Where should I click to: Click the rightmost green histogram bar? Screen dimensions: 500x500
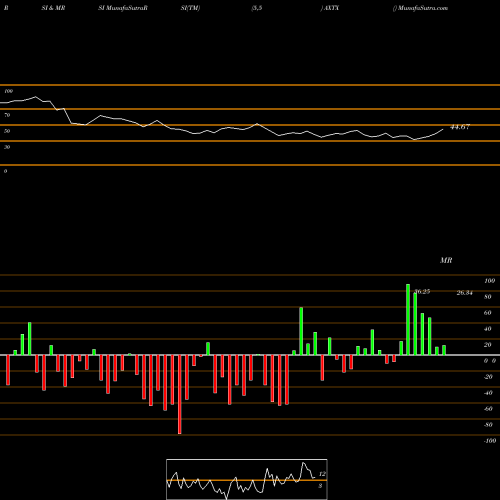[x=444, y=350]
